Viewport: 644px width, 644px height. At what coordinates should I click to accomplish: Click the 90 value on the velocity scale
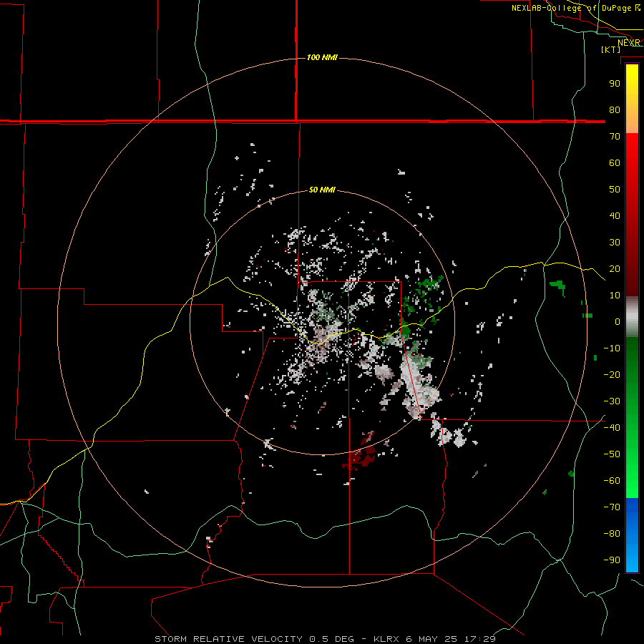click(615, 84)
